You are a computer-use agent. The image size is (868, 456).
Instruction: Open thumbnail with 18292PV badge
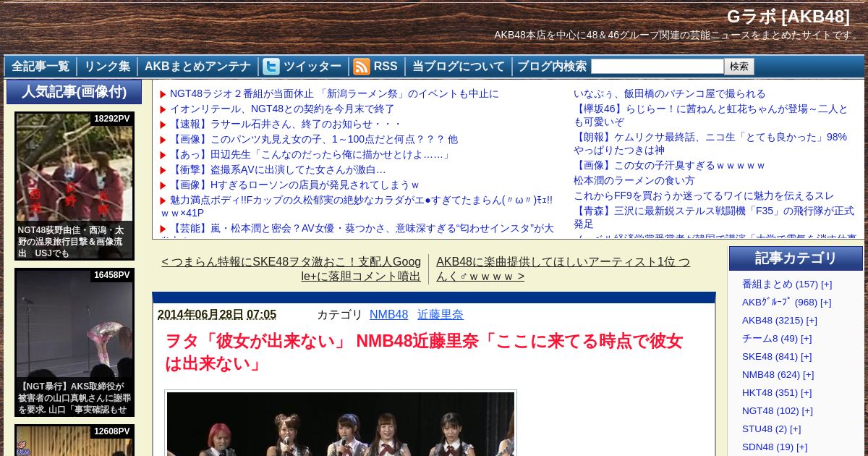[75, 186]
